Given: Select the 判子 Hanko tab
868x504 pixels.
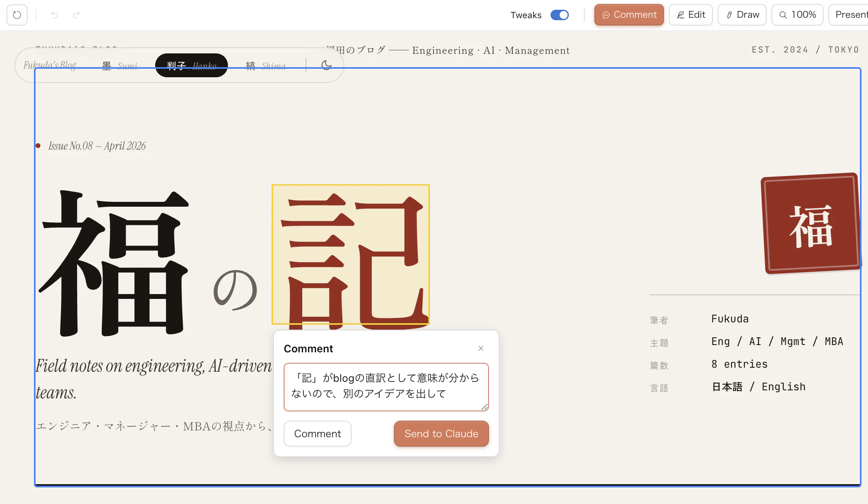Looking at the screenshot, I should pyautogui.click(x=191, y=66).
